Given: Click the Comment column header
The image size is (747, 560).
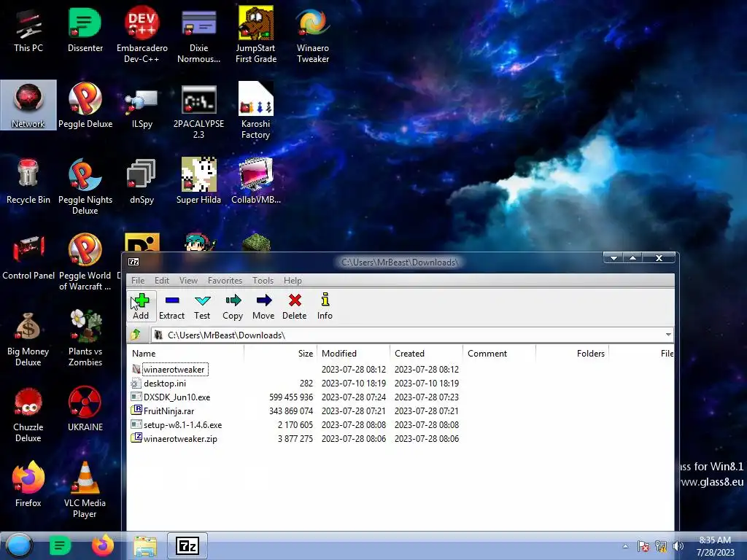Looking at the screenshot, I should tap(499, 354).
